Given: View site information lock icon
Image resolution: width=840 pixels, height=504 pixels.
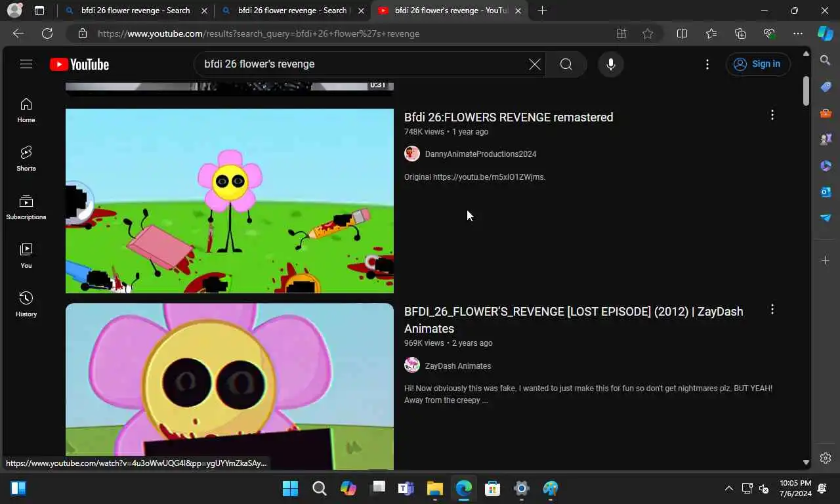Looking at the screenshot, I should 82,33.
